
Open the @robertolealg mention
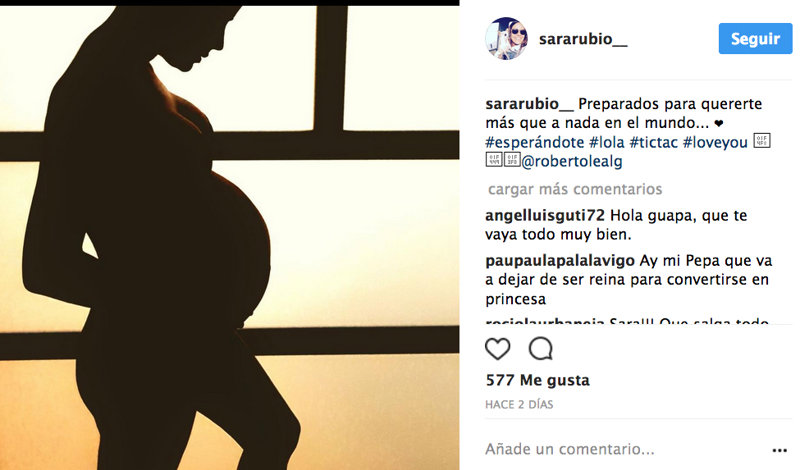[x=571, y=162]
